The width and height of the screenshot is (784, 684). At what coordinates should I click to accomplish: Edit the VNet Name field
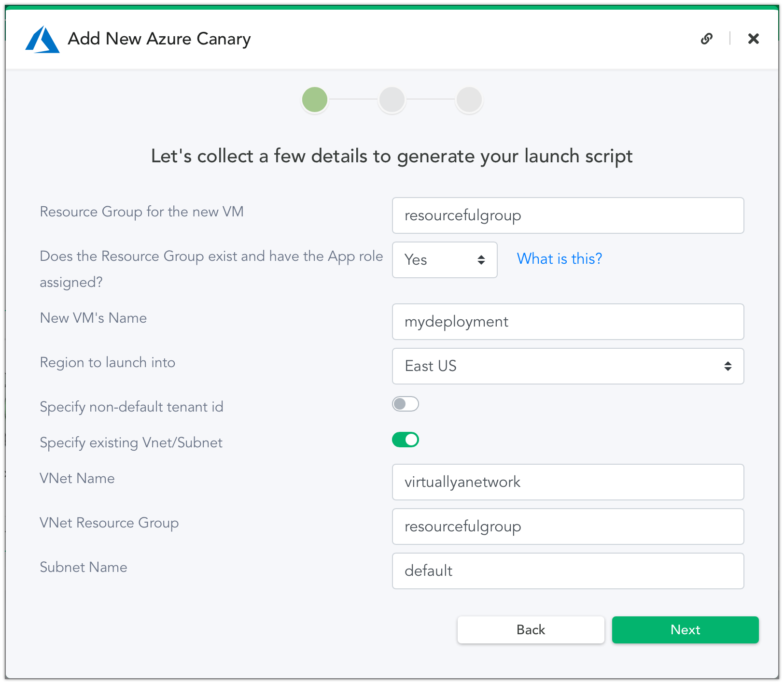point(568,482)
